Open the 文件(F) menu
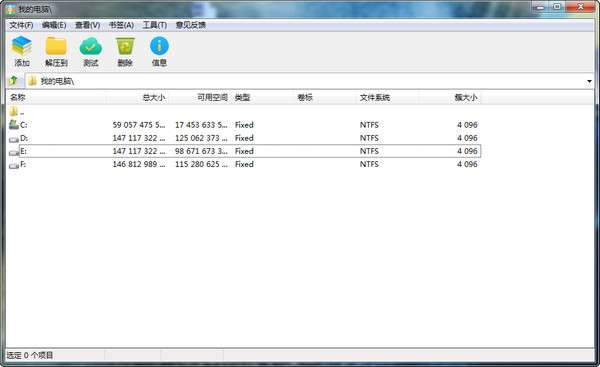The height and width of the screenshot is (367, 600). (x=21, y=25)
